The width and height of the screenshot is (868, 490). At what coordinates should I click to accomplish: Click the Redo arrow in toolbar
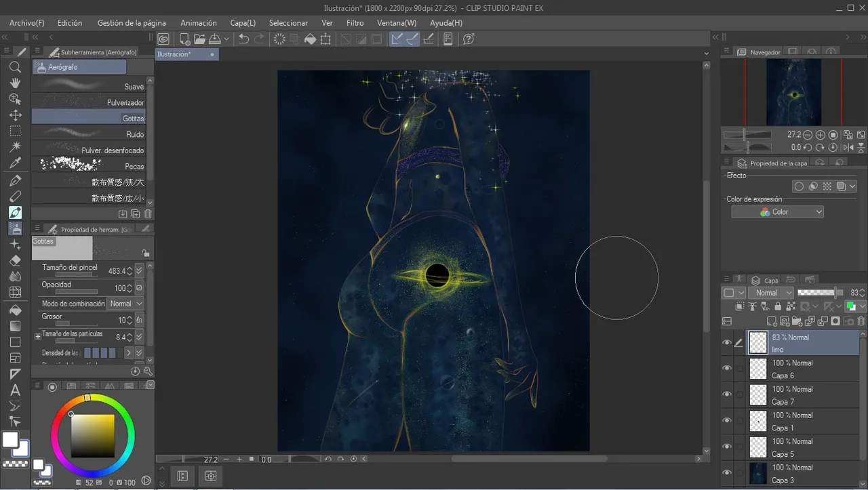(x=259, y=39)
